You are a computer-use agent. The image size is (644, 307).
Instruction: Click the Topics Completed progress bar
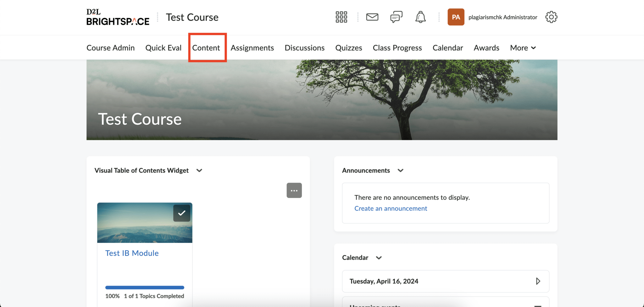coord(144,287)
